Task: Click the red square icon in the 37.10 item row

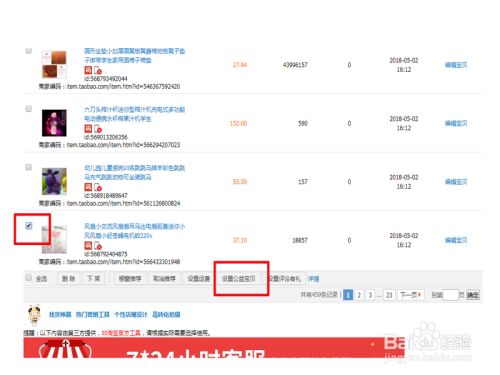Action: [x=88, y=246]
